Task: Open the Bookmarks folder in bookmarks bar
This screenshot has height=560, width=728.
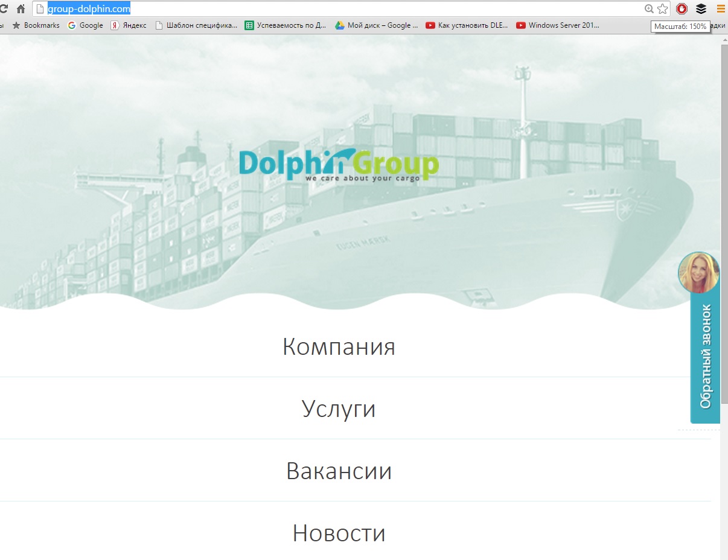Action: pyautogui.click(x=36, y=25)
